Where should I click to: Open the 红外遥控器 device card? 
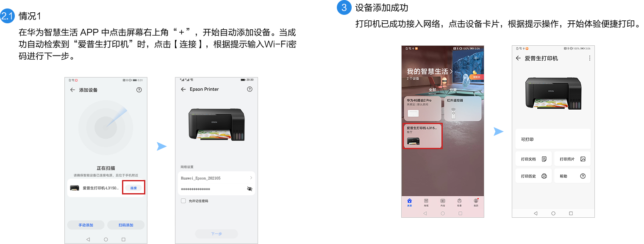pos(463,109)
